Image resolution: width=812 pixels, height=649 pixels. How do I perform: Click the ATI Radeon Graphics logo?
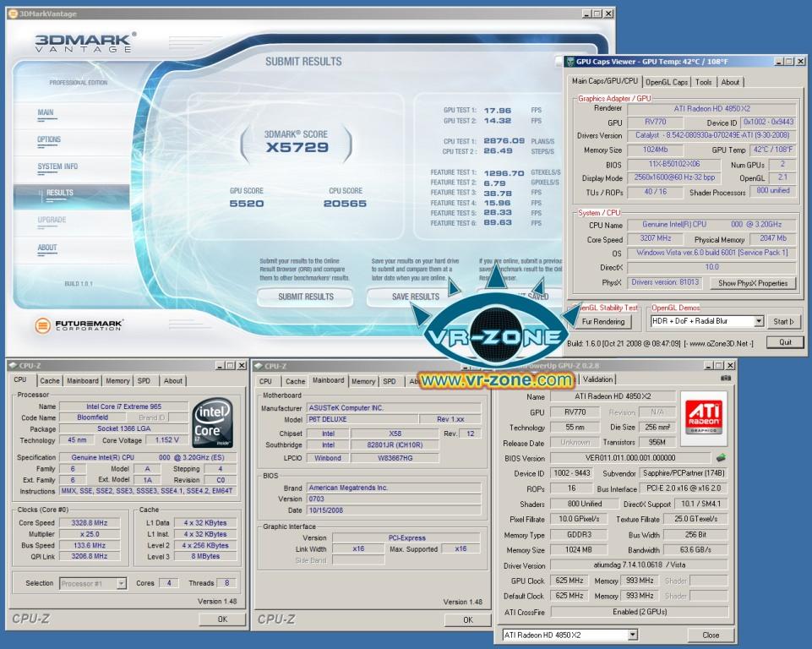pos(703,418)
